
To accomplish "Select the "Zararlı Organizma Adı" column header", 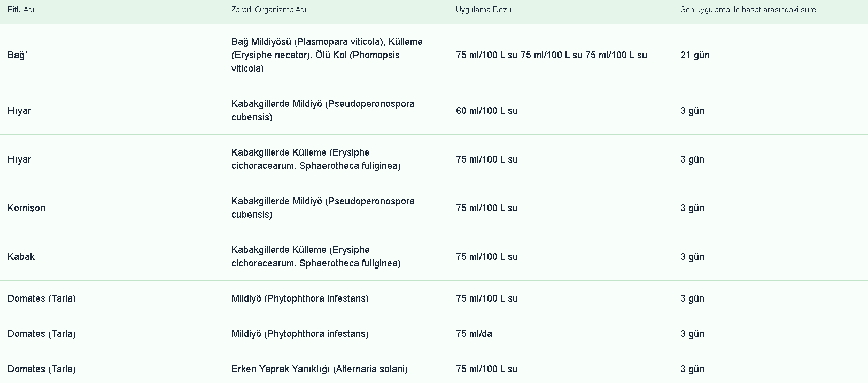I will (268, 10).
